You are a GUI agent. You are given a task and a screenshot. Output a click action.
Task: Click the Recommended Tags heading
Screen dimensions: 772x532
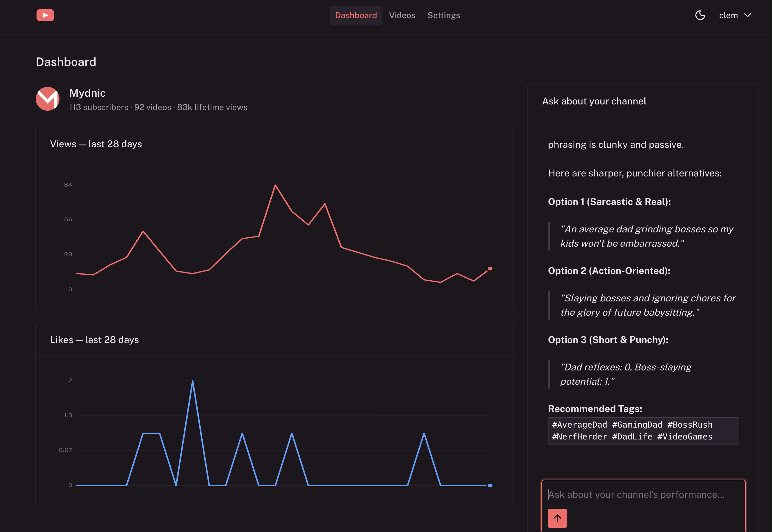point(595,409)
